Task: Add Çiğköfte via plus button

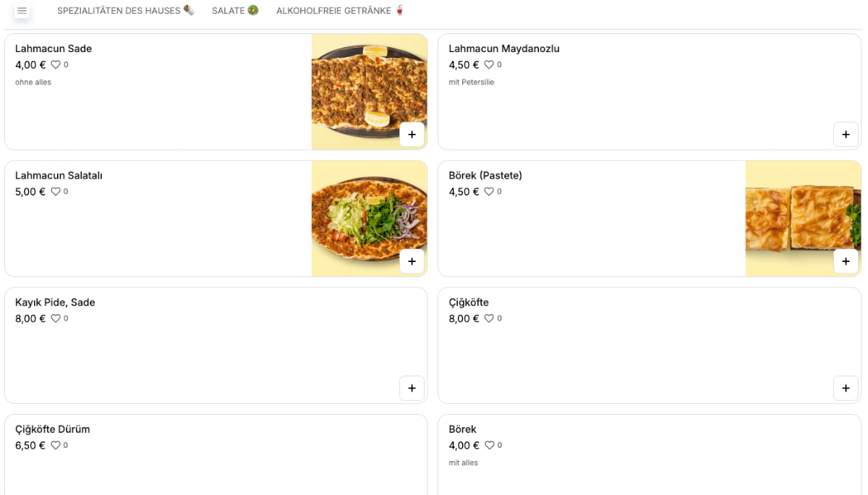Action: click(x=846, y=388)
